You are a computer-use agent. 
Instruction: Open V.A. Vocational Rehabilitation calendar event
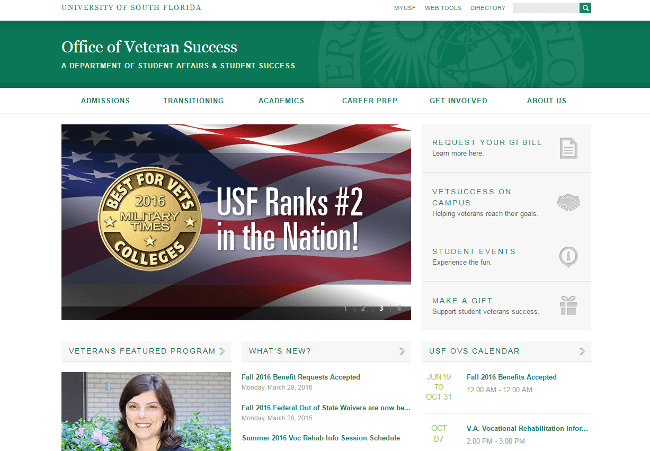click(x=527, y=429)
